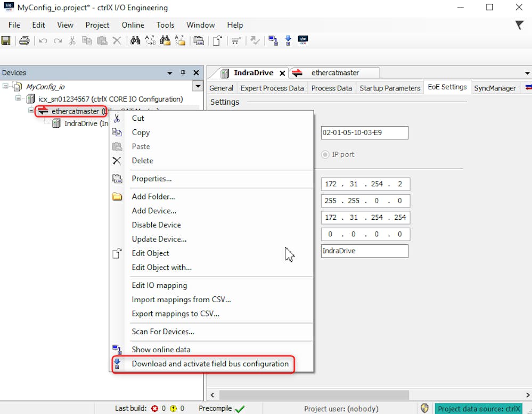Choose Add Device from context menu
Screen dimensions: 532x414
click(x=211, y=211)
